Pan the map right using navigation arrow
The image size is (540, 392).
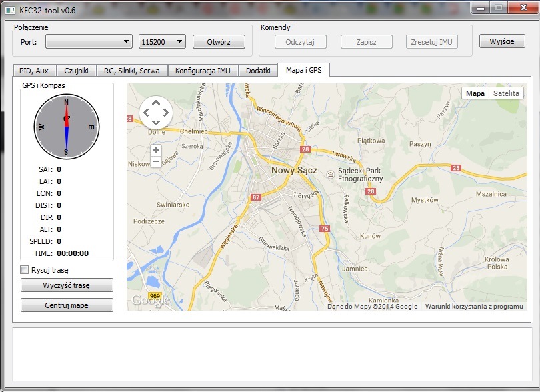[165, 112]
